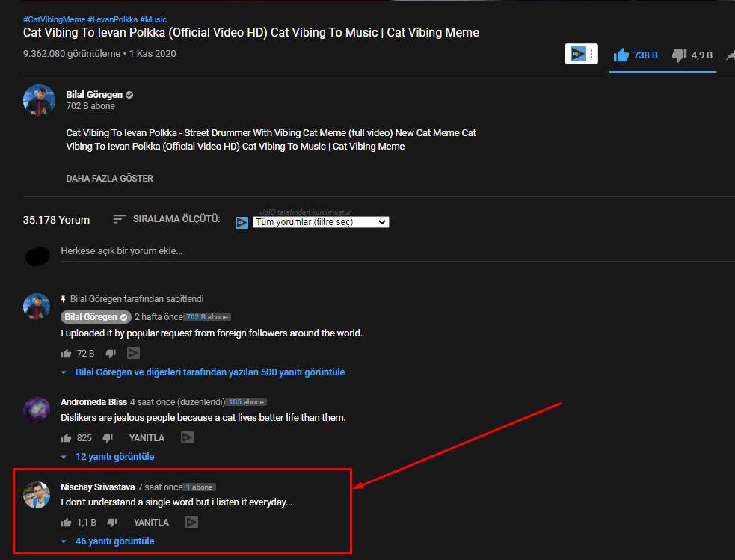Image resolution: width=735 pixels, height=560 pixels.
Task: Dislike the Nischay Srivastava comment
Action: pyautogui.click(x=112, y=523)
